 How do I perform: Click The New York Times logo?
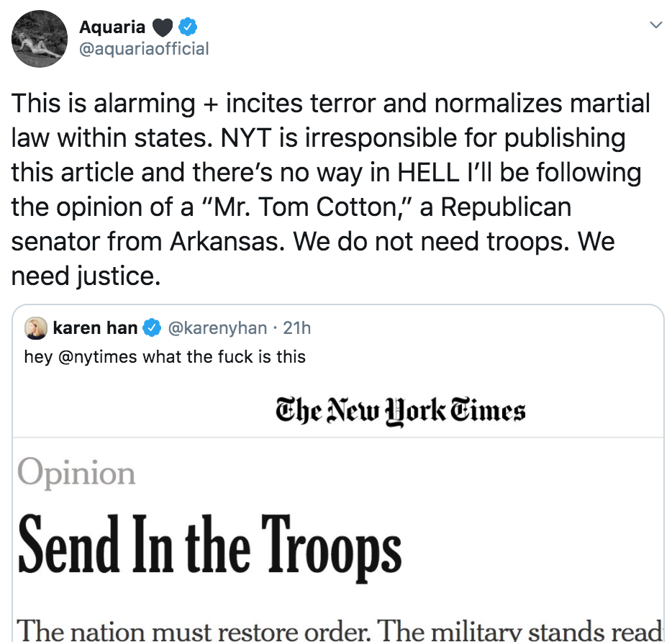(x=401, y=411)
